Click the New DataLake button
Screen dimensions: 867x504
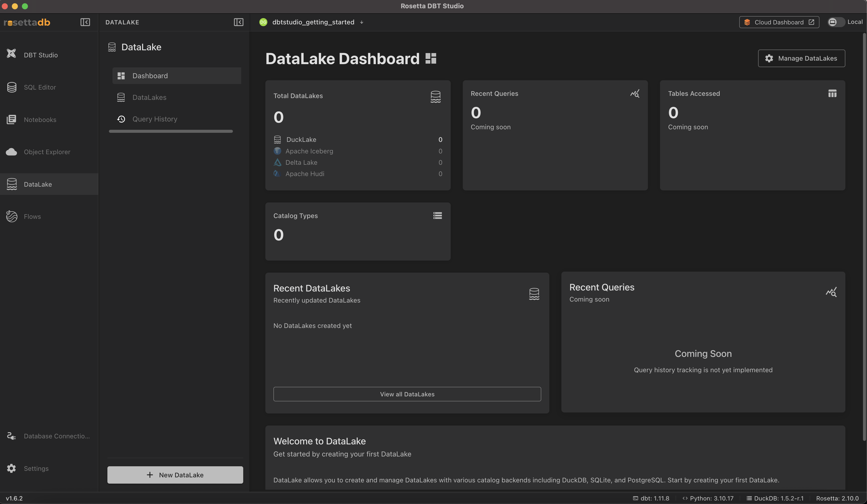tap(175, 475)
